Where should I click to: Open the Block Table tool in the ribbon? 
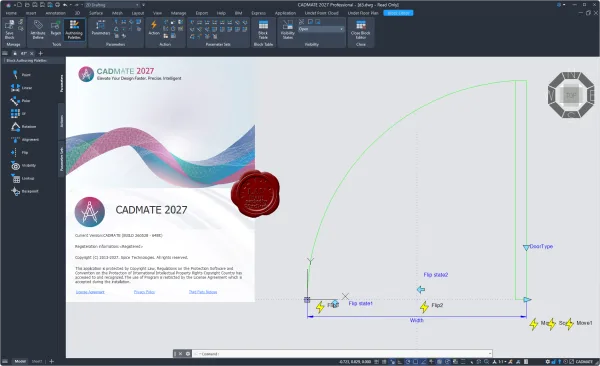pos(263,30)
